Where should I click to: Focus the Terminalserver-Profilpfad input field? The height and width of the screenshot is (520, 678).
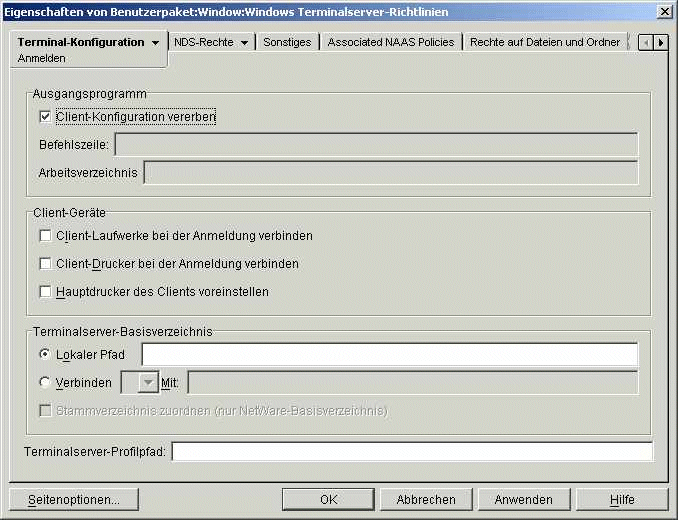coord(413,452)
